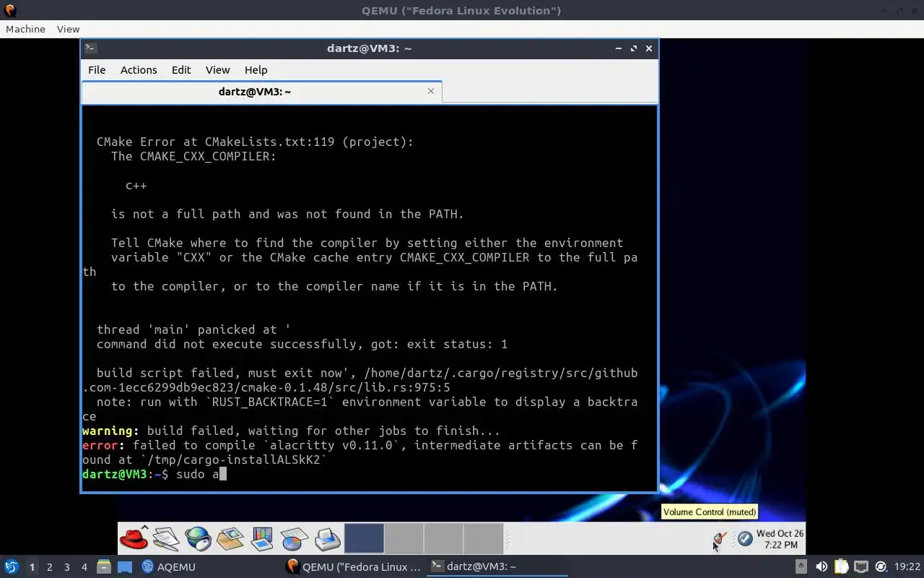Open the terminal File menu

(x=97, y=70)
